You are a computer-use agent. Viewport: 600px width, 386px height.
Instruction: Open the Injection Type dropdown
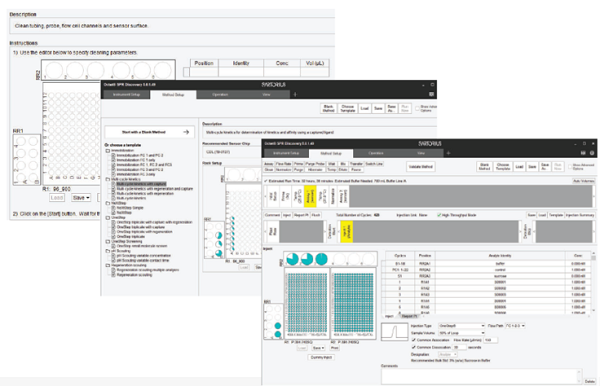(x=461, y=326)
